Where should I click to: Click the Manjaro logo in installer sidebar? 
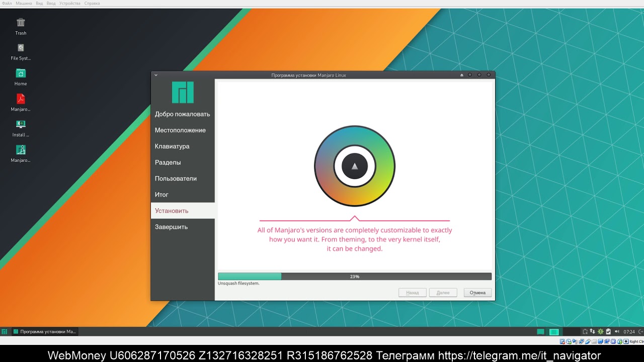[183, 93]
